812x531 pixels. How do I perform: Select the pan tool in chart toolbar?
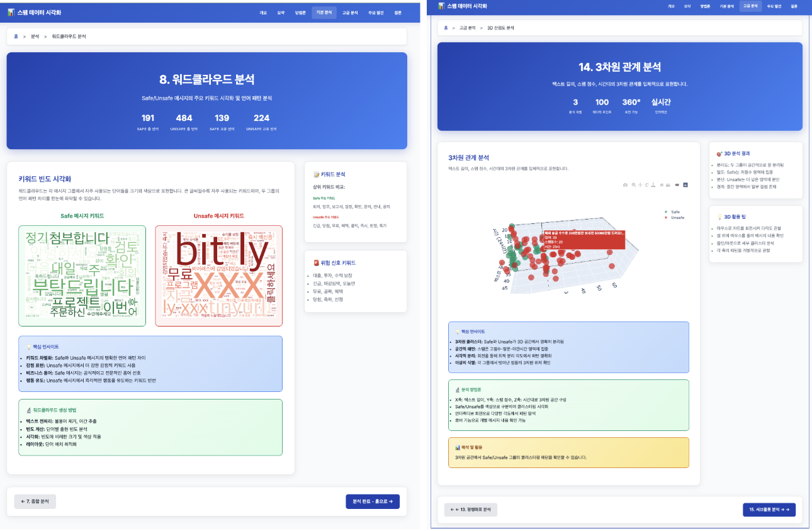[x=641, y=185]
